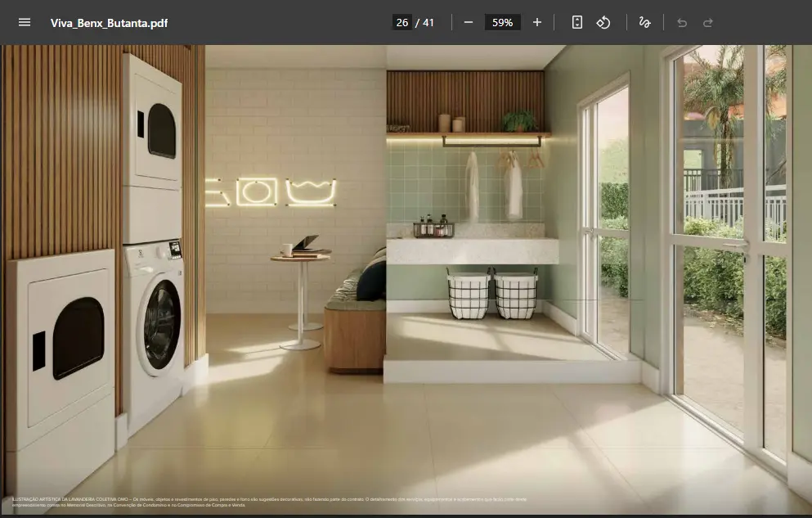Click the zoom in plus button
This screenshot has height=518, width=812.
(537, 22)
